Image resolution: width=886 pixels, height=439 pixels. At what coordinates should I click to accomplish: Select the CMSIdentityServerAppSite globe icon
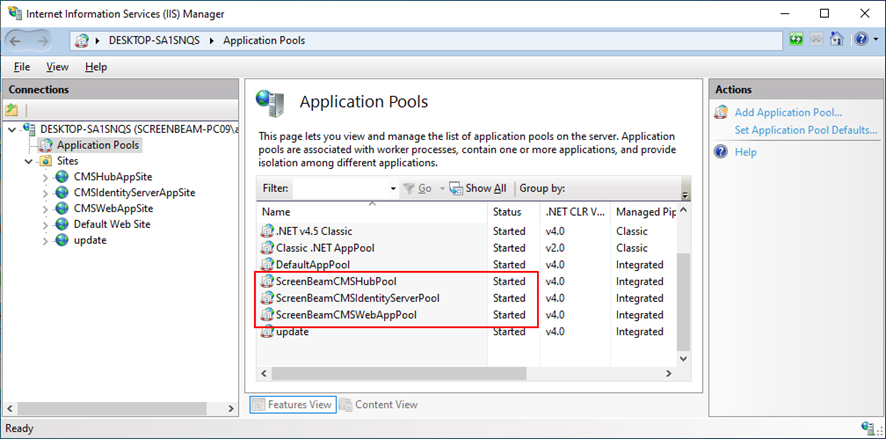point(62,193)
